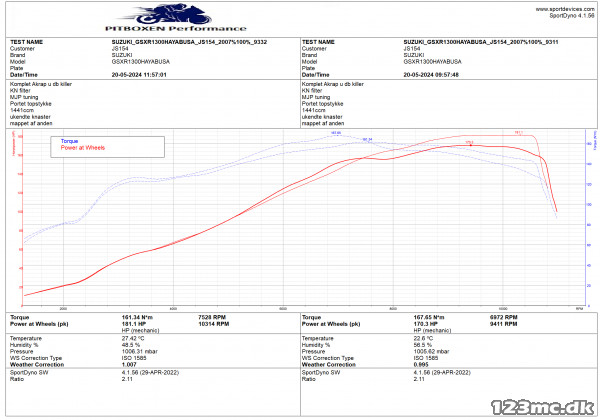The height and width of the screenshot is (420, 600).
Task: Open the www.sportdevices.com link
Action: [x=565, y=9]
